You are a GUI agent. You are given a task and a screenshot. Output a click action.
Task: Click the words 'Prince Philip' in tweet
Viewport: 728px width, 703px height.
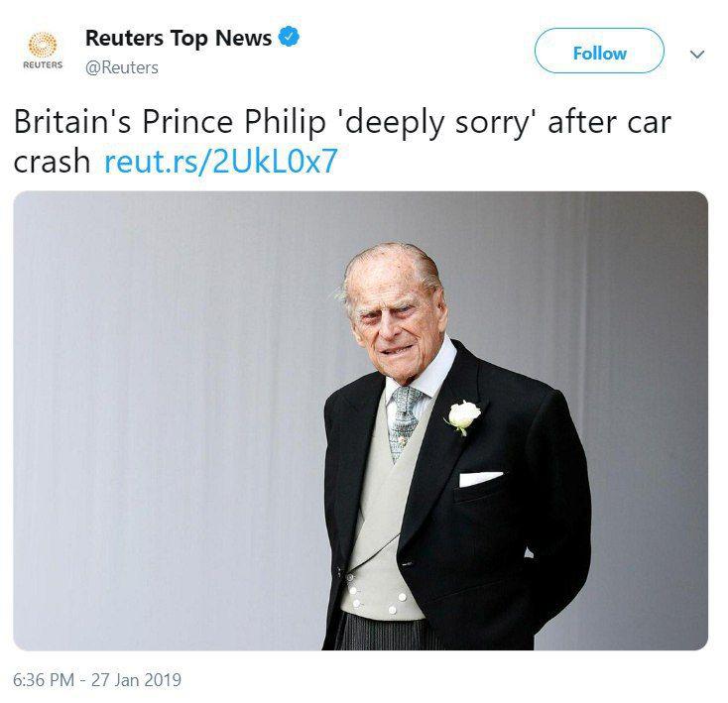[233, 122]
